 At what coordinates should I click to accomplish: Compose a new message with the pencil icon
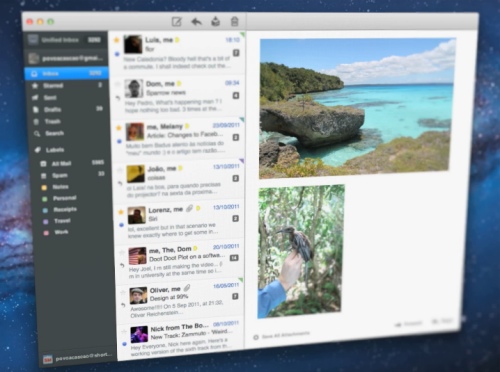tap(176, 22)
